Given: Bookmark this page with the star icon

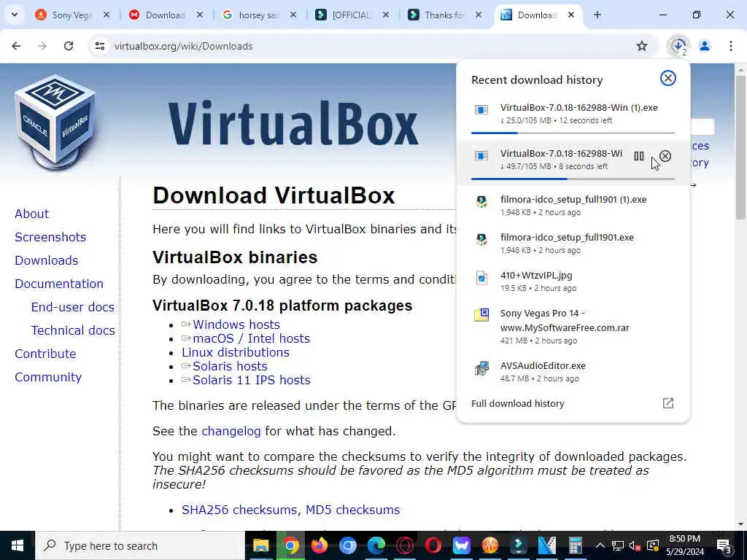Looking at the screenshot, I should 642,46.
